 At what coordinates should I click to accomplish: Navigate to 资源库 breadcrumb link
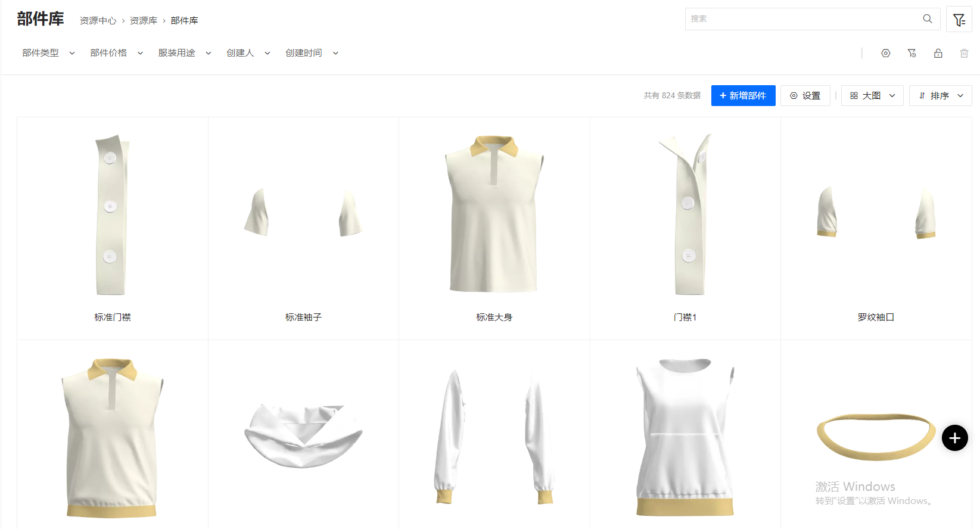144,21
